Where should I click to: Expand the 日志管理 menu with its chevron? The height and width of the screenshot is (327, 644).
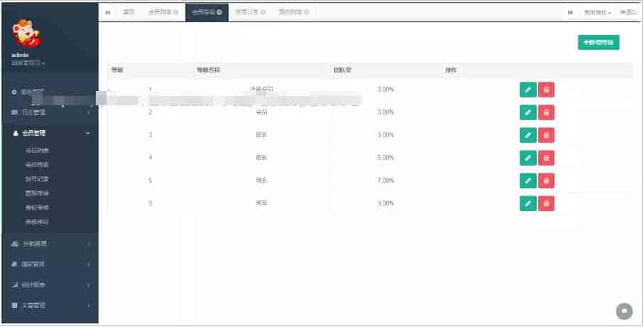(x=89, y=112)
